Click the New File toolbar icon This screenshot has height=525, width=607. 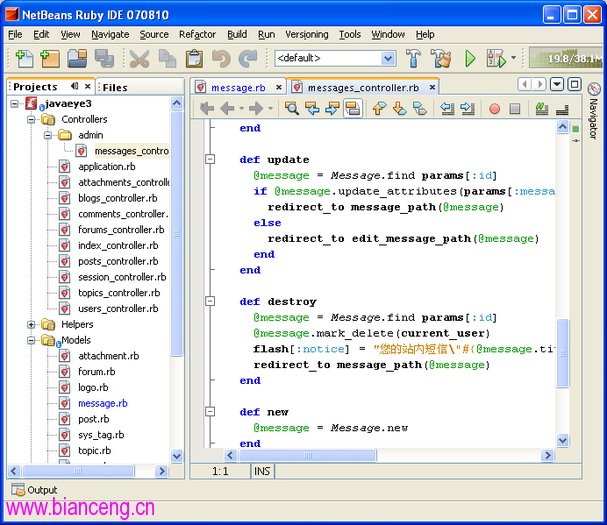[24, 58]
